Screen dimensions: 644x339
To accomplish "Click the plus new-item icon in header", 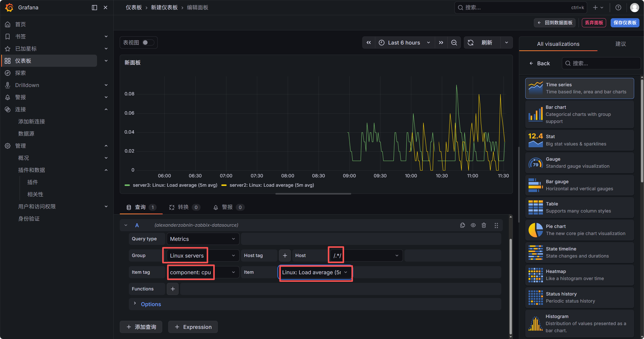I will [598, 8].
